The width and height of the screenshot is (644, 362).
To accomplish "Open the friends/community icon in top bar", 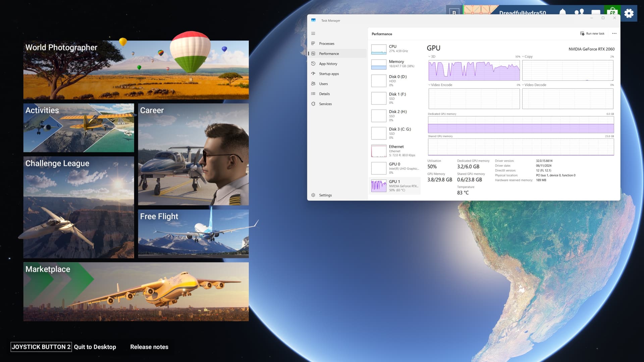I will (x=579, y=13).
